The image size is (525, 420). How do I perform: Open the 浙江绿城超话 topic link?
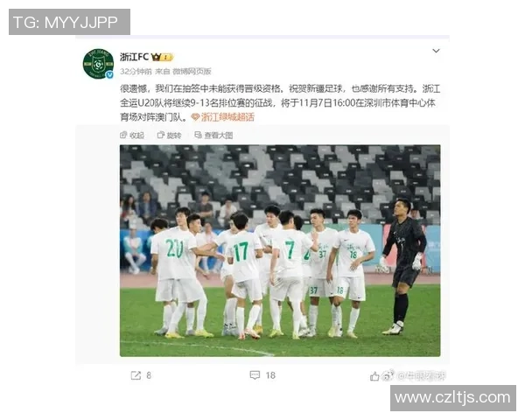click(222, 117)
